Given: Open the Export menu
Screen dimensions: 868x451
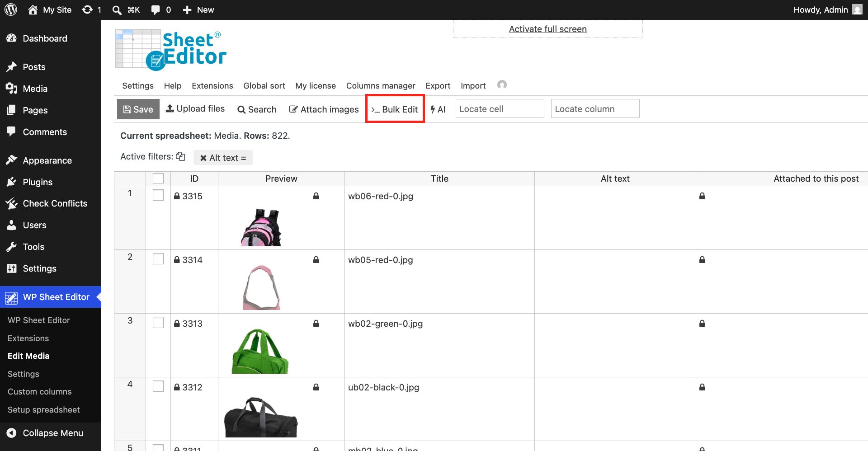Looking at the screenshot, I should (438, 85).
